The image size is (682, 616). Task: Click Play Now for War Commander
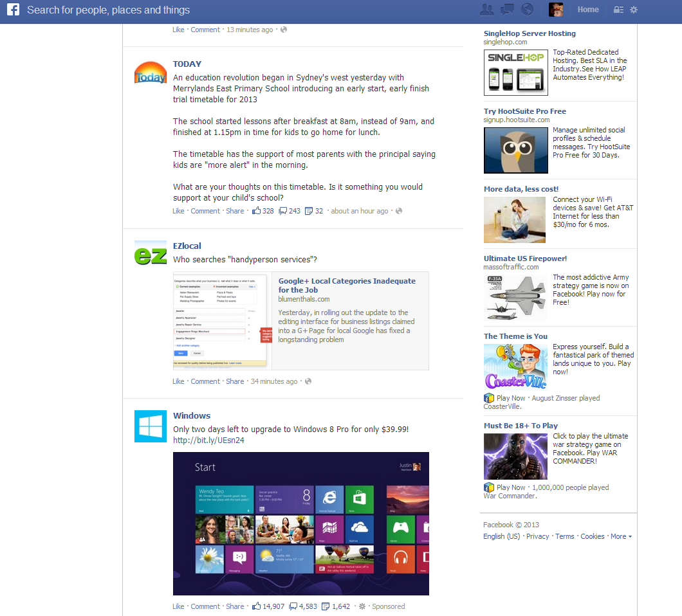tap(511, 487)
